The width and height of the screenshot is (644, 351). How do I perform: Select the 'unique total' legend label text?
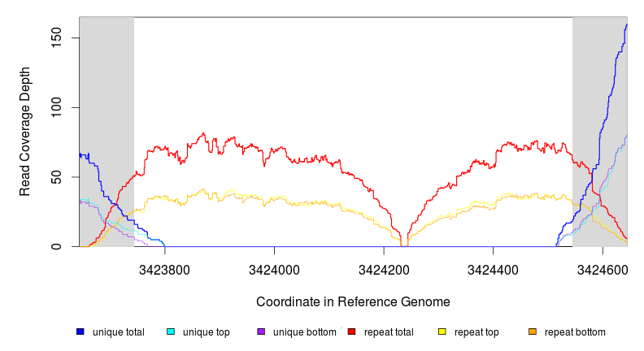[x=118, y=332]
